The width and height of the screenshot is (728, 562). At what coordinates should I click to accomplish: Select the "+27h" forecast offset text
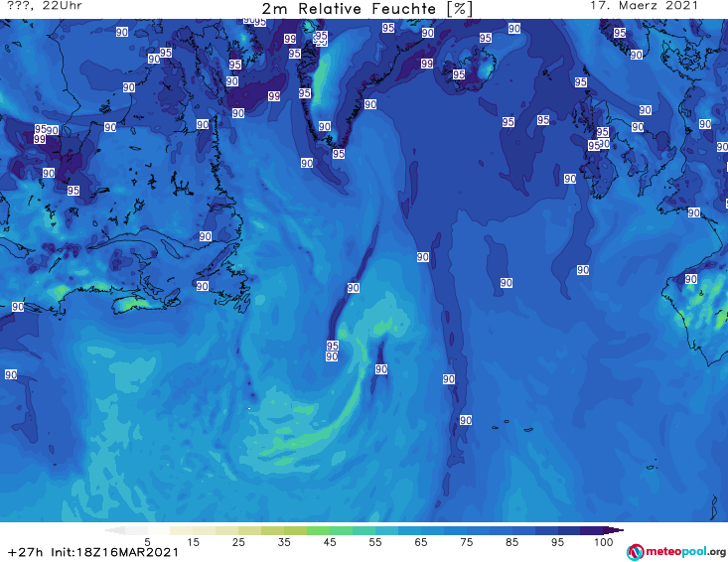click(25, 552)
